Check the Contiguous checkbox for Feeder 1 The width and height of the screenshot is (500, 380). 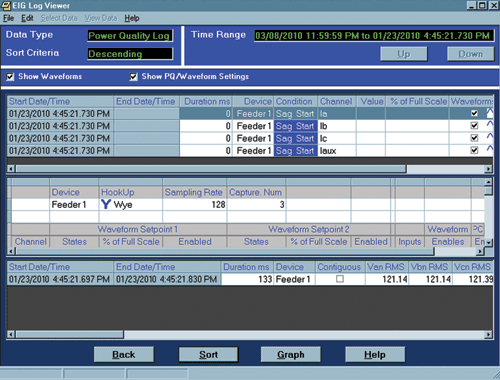click(340, 279)
